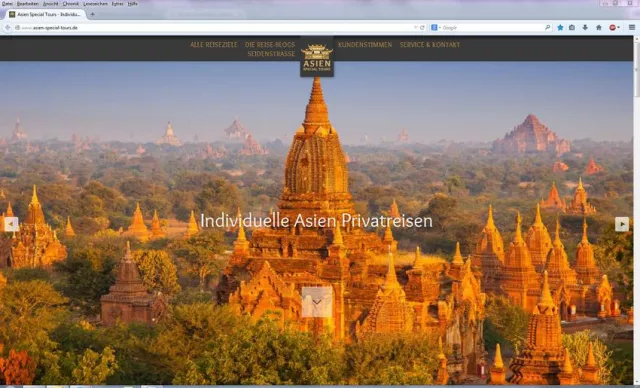Open the Alle Reiseziele navigation link
This screenshot has height=388, width=640.
[x=213, y=45]
